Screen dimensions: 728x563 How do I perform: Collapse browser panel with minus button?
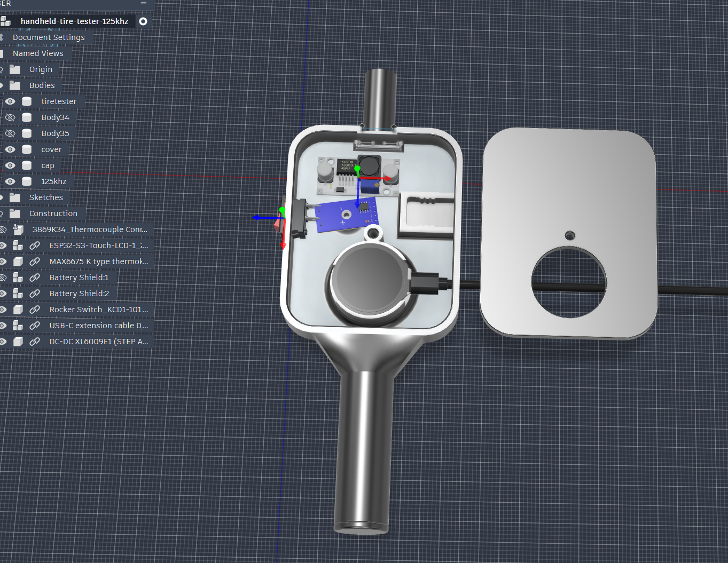tap(143, 3)
